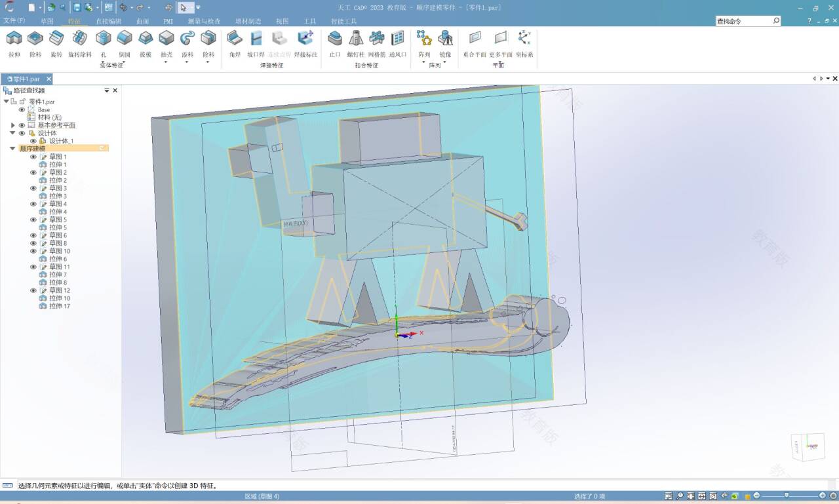
Task: Select the 焊接标注 weld label tool
Action: 305,44
